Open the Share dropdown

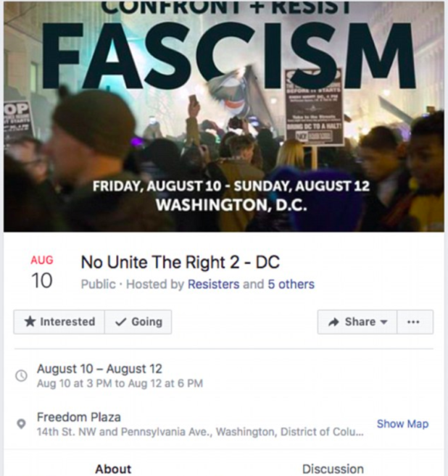pos(357,322)
